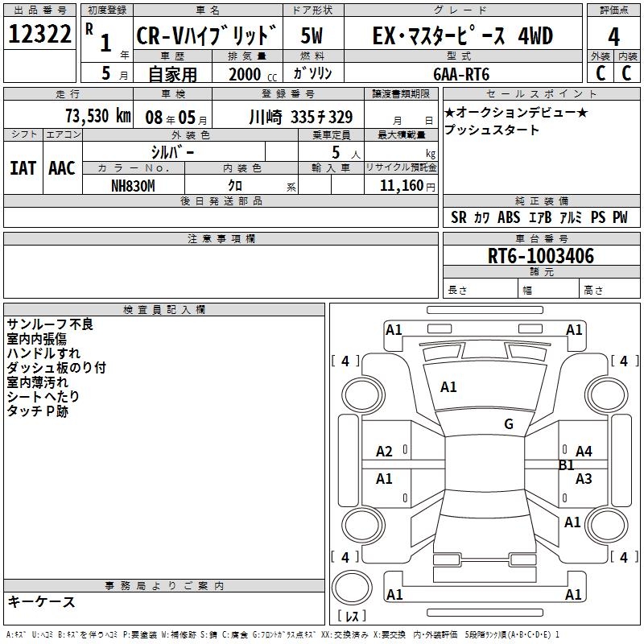
Task: Click the vehicle history value "自家用"
Action: [172, 74]
